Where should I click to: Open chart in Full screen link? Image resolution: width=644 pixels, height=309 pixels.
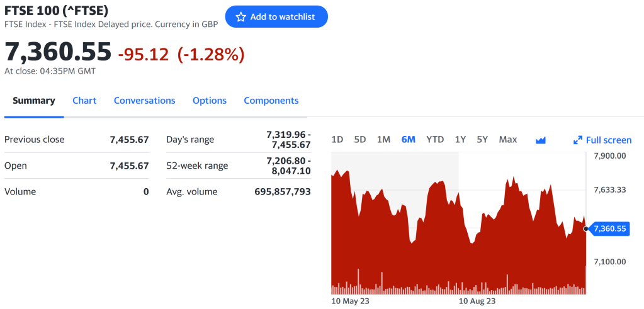pos(608,140)
